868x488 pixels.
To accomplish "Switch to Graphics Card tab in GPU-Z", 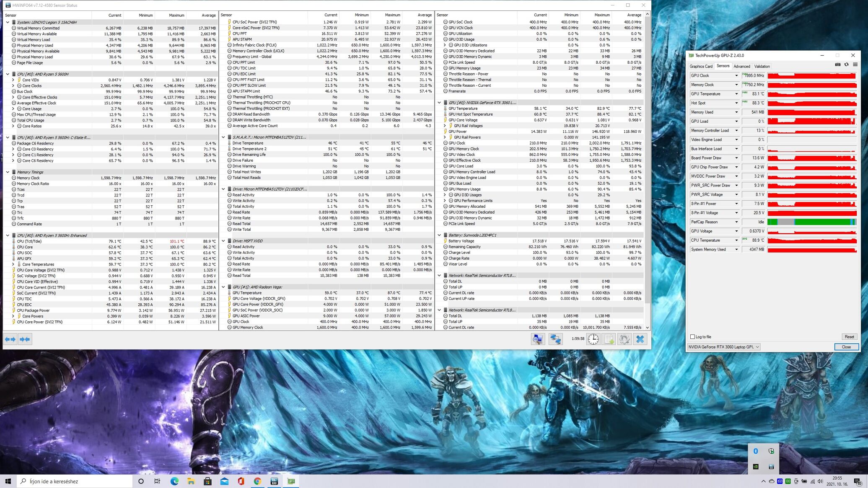I will [701, 66].
